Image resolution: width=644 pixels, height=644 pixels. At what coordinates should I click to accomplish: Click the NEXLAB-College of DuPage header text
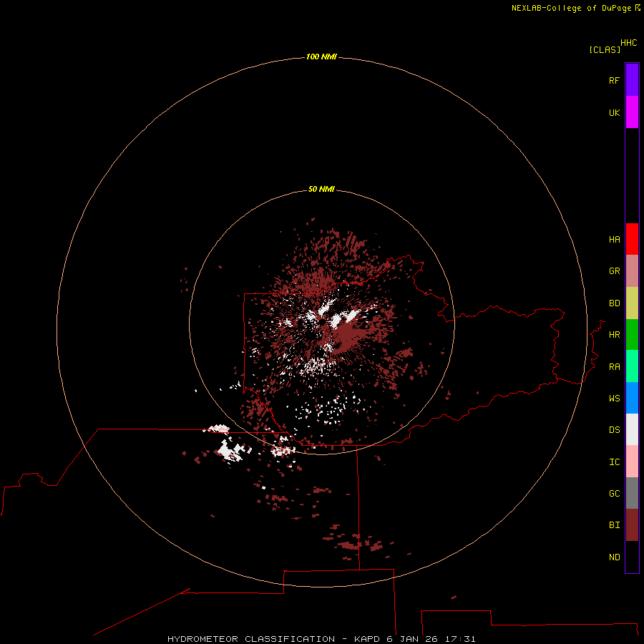click(x=572, y=8)
